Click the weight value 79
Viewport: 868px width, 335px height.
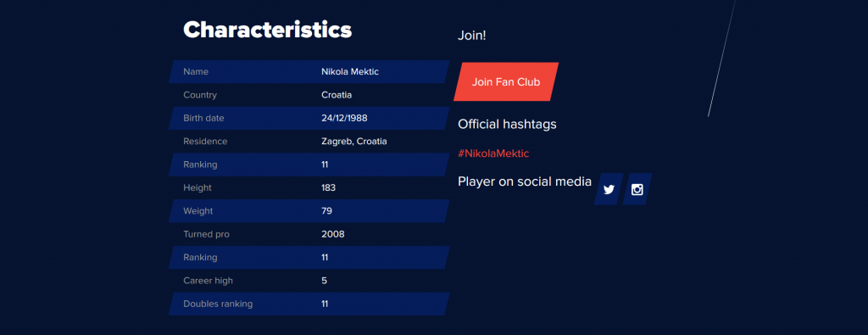tap(326, 211)
